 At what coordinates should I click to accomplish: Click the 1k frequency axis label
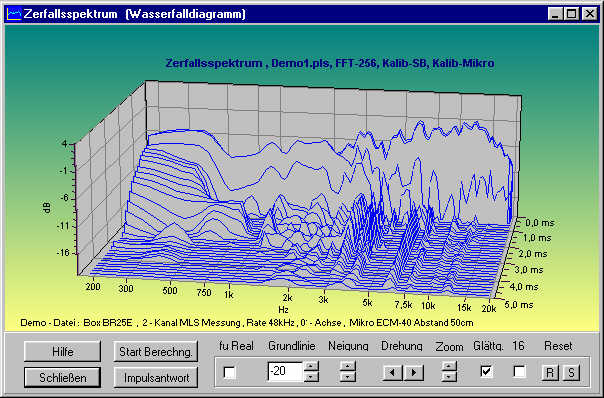229,295
